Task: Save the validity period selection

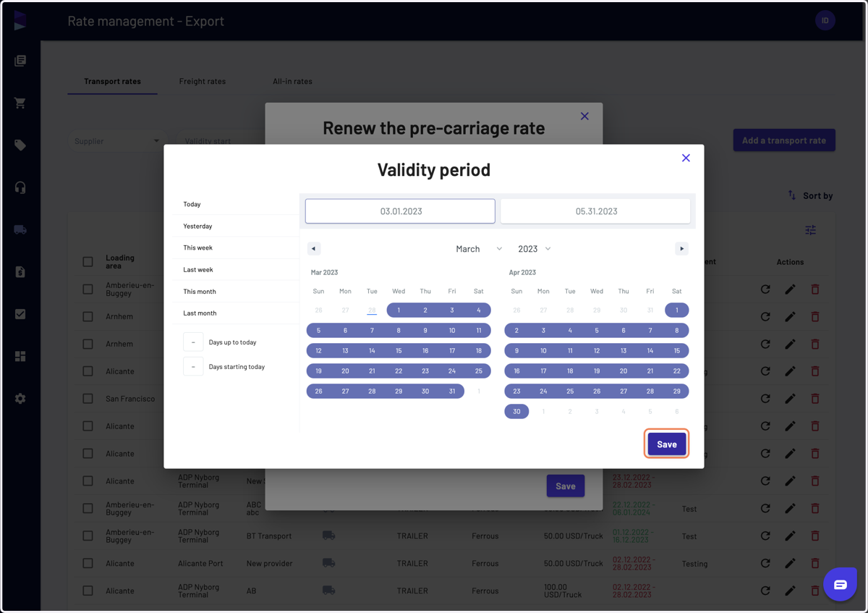Action: pos(666,444)
